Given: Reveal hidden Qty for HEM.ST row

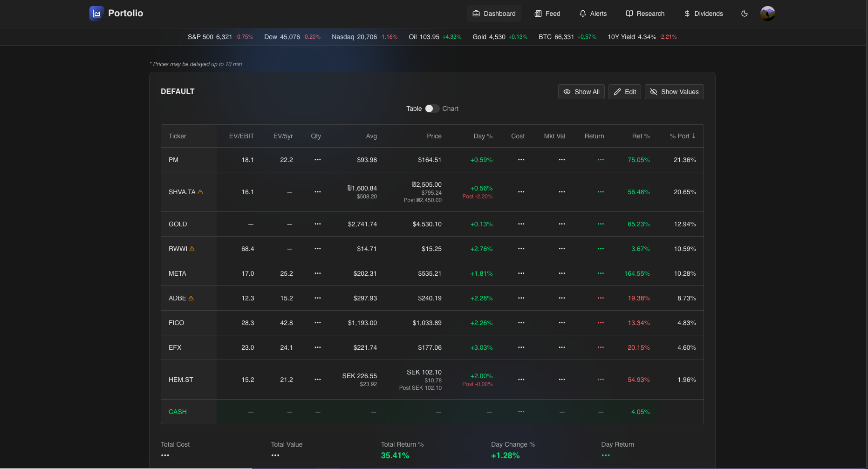Looking at the screenshot, I should pos(318,380).
